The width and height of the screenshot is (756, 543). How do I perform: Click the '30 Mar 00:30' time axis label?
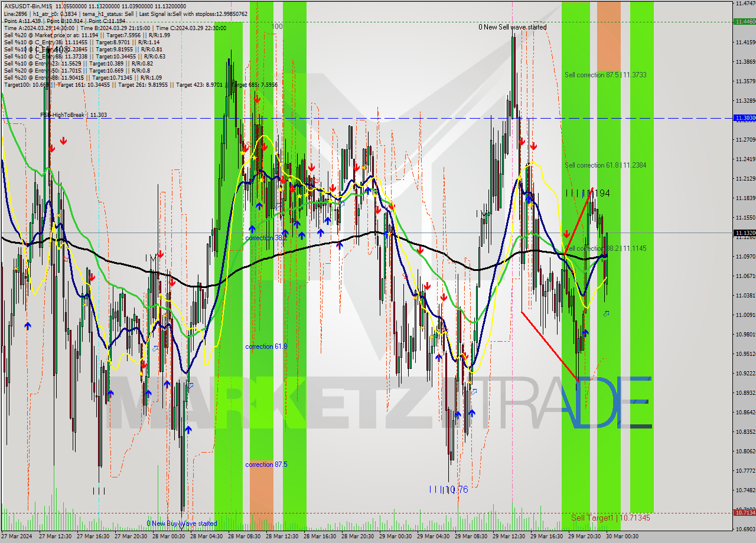tap(622, 537)
